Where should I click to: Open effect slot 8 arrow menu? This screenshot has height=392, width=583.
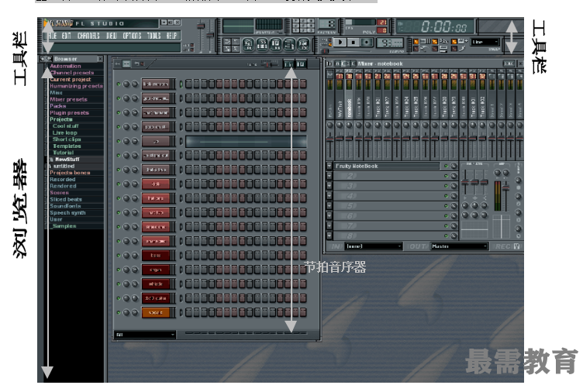click(x=329, y=236)
